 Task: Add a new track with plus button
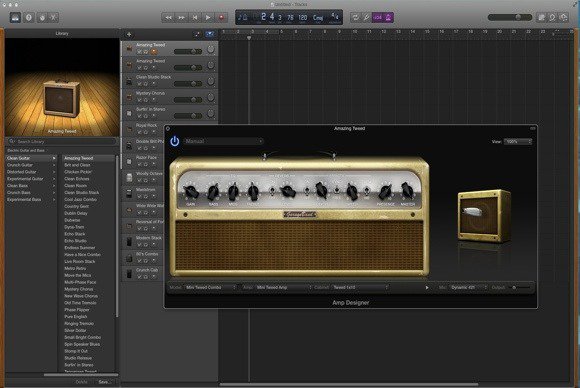pyautogui.click(x=129, y=34)
